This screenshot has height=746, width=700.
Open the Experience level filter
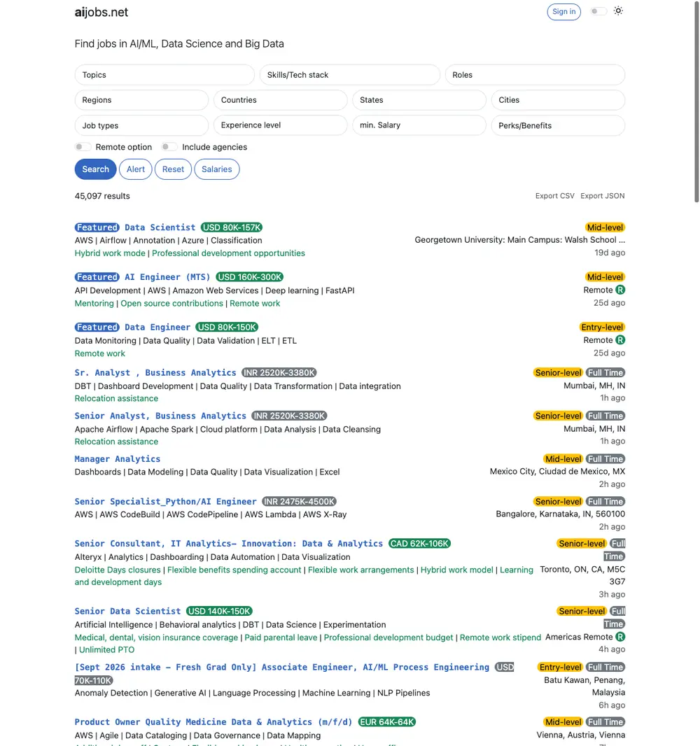pos(280,125)
